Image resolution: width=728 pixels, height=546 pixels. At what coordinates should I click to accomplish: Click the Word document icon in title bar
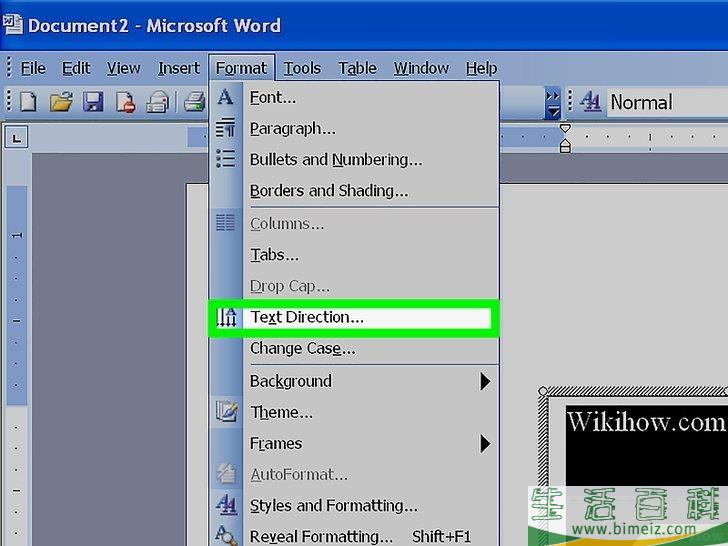pos(12,25)
